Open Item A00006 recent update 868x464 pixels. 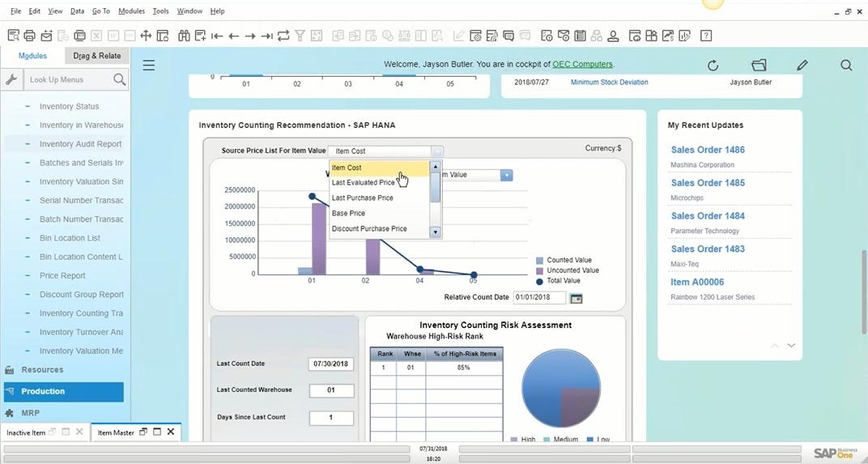(x=697, y=282)
